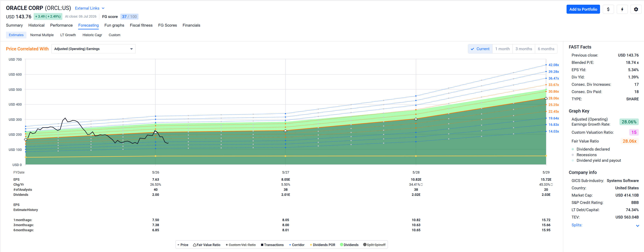Select the Normal Multiple sub-tab
The image size is (644, 252).
tap(42, 35)
